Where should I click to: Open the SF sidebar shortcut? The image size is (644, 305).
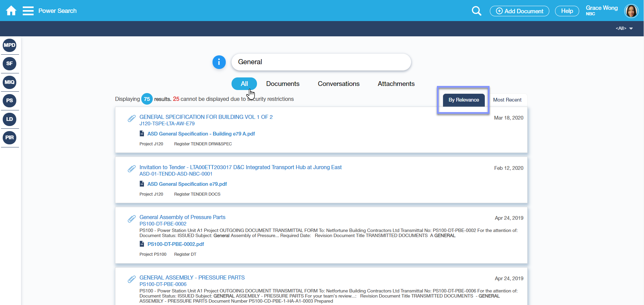[10, 64]
